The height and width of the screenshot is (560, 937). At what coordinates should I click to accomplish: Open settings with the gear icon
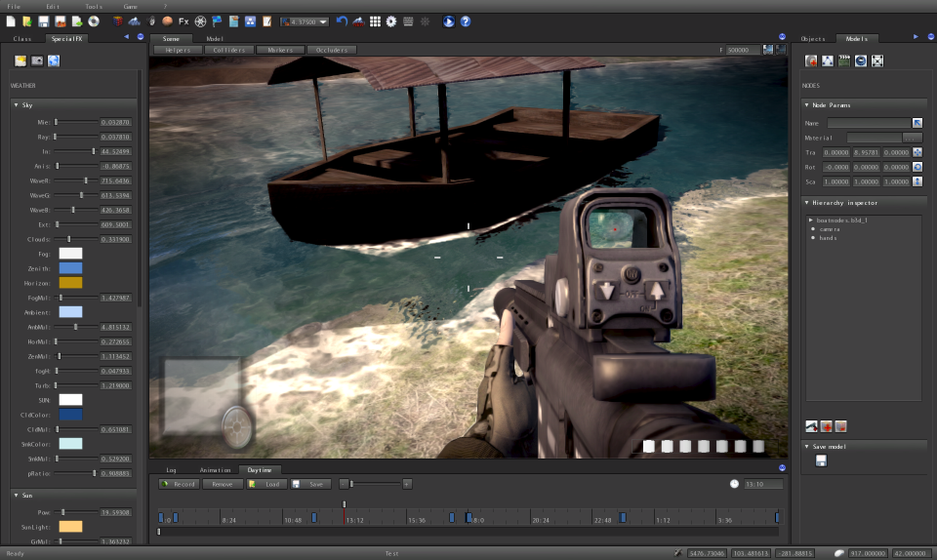point(391,21)
